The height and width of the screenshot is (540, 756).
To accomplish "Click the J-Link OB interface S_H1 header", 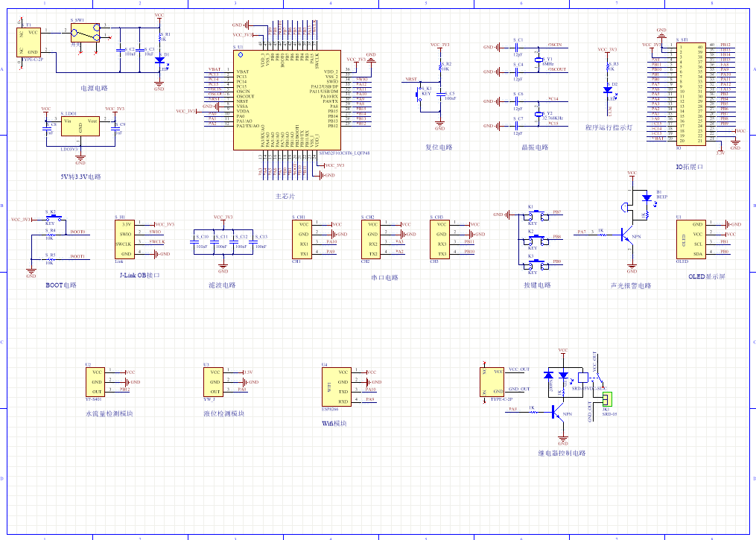I will pos(126,239).
